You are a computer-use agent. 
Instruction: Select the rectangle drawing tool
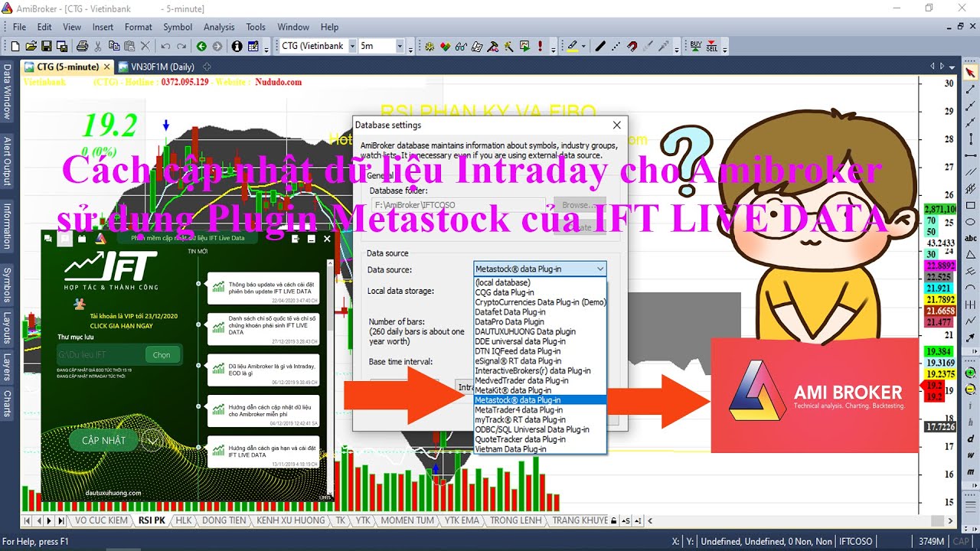[971, 204]
